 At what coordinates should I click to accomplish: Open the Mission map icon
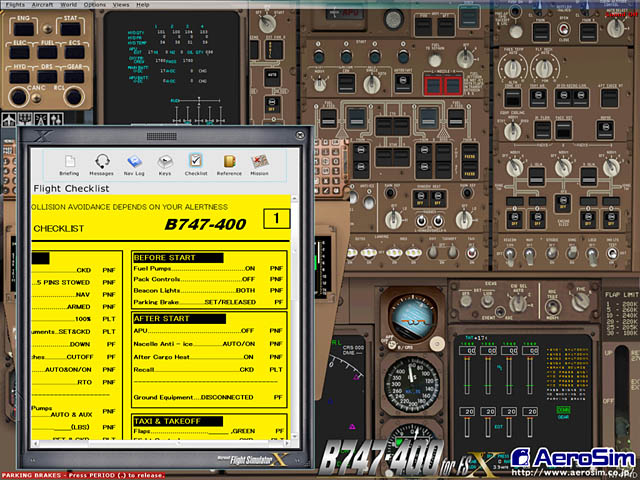pos(260,164)
